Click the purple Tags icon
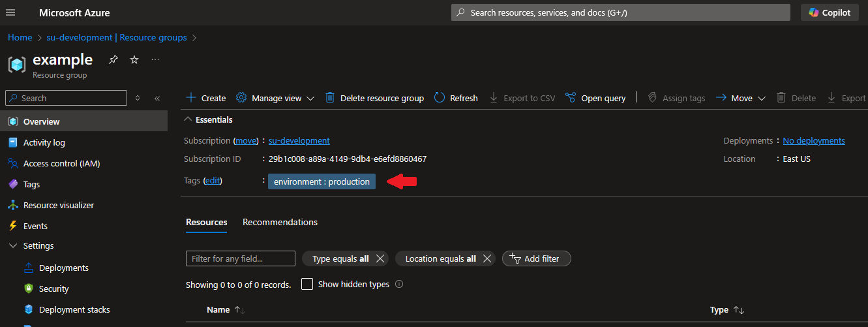 12,184
